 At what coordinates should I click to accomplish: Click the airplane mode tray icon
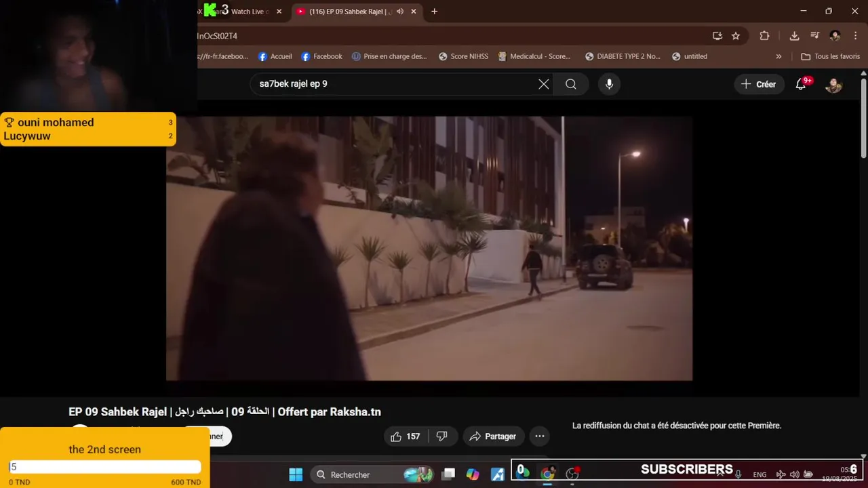point(781,474)
